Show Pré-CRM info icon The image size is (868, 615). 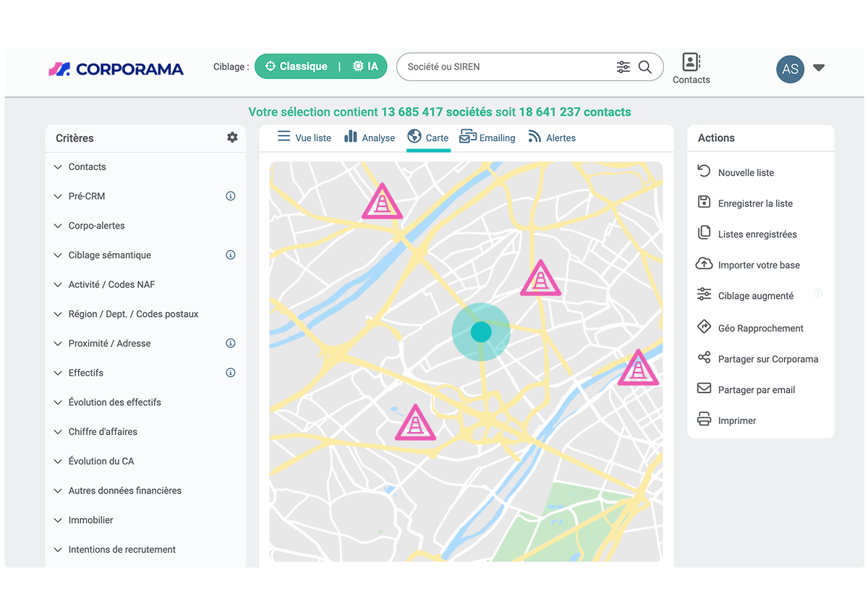231,196
